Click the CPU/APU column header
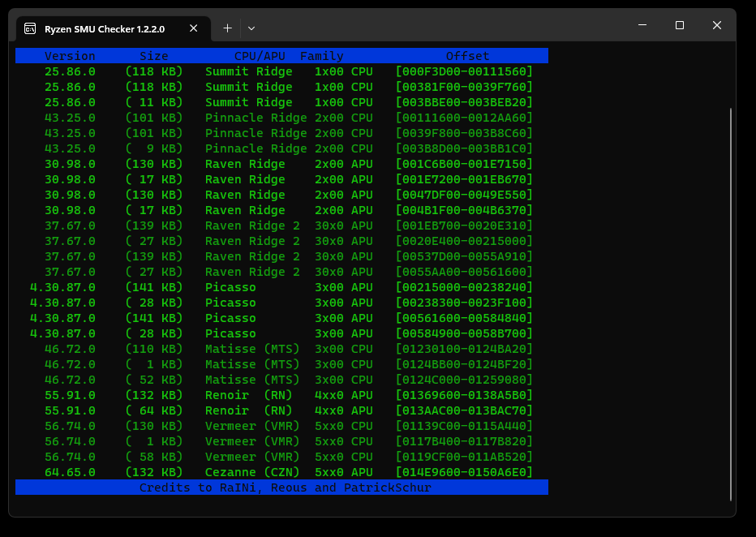 tap(260, 56)
